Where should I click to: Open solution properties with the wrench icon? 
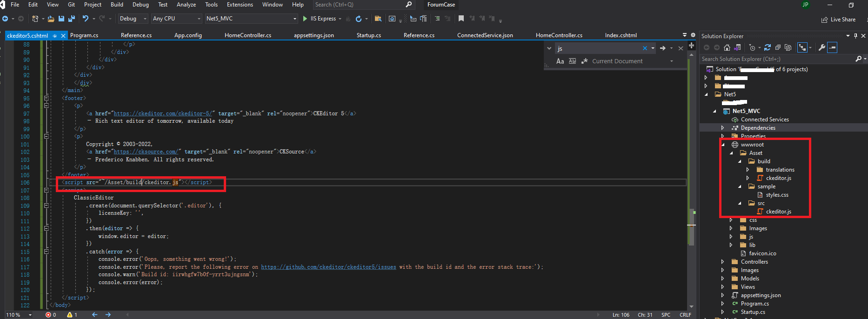click(822, 47)
